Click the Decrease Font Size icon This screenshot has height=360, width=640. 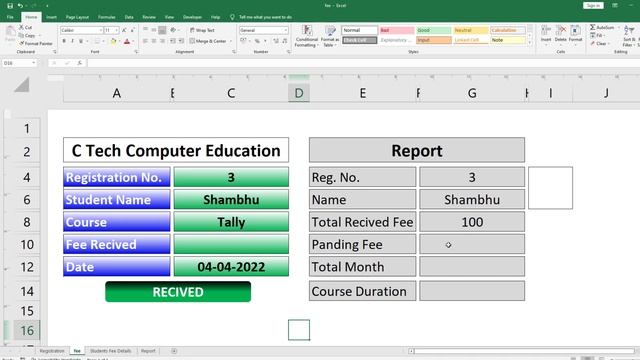pos(133,30)
